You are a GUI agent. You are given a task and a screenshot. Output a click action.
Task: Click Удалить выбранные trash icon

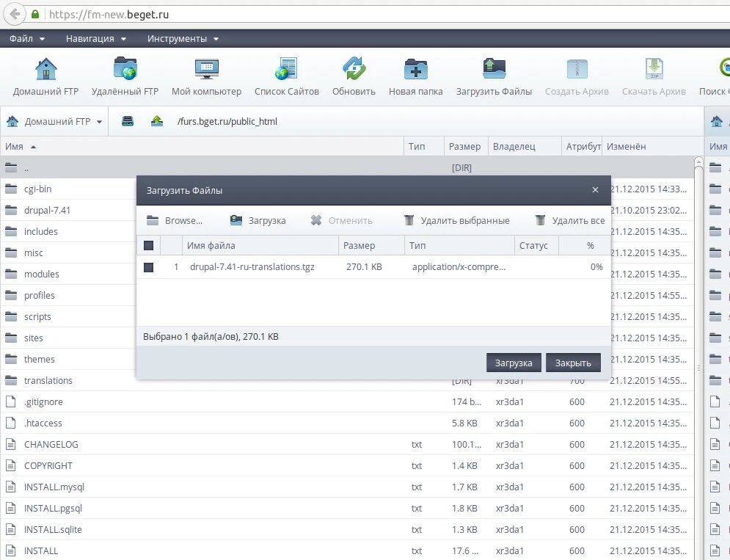pos(409,220)
